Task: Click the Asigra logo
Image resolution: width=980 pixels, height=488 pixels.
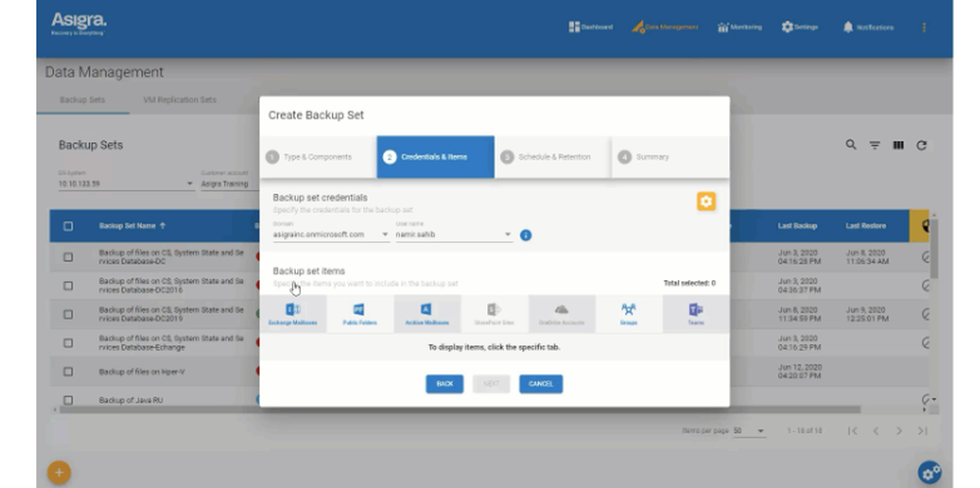Action: click(78, 24)
